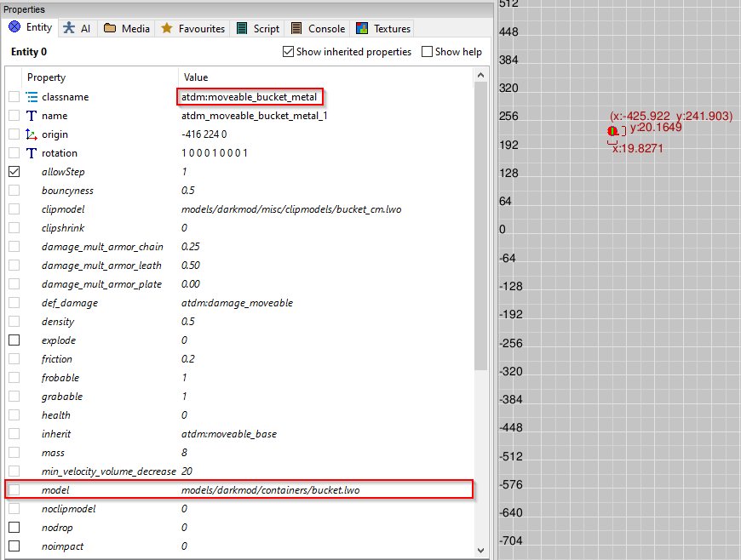This screenshot has width=741, height=560.
Task: Click the Console tab icon
Action: [296, 28]
